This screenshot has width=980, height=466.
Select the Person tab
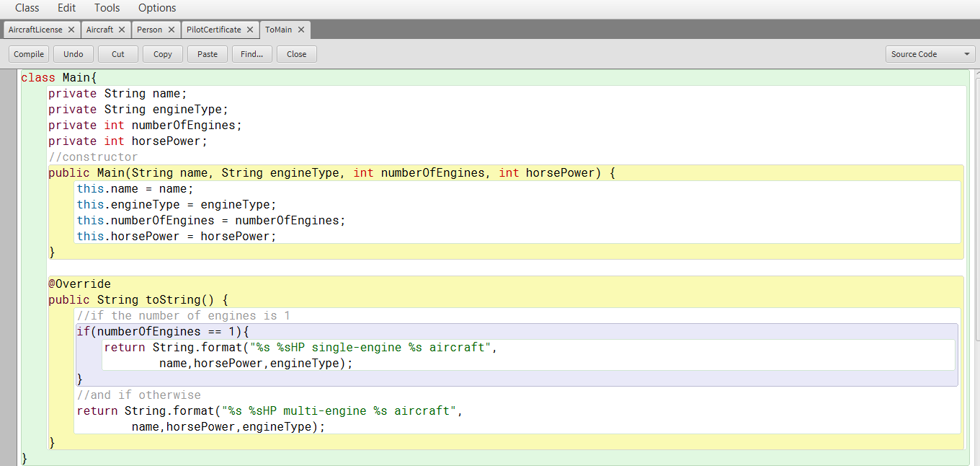coord(149,30)
